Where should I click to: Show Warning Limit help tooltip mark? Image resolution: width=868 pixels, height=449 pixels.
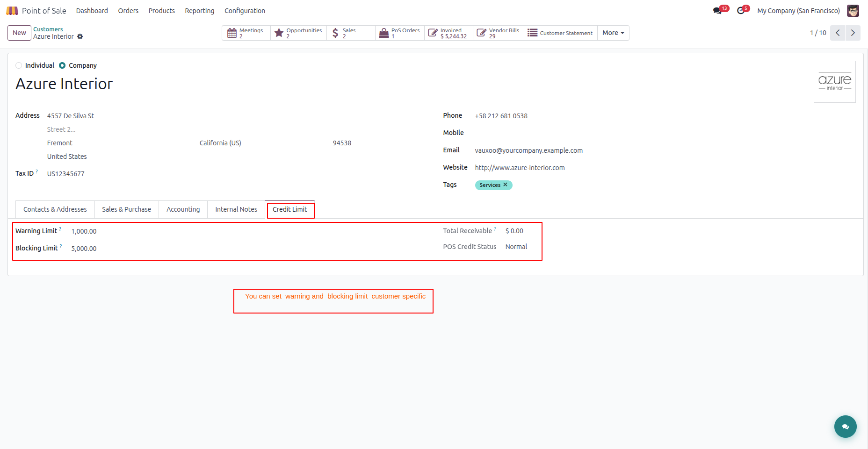[x=60, y=229]
